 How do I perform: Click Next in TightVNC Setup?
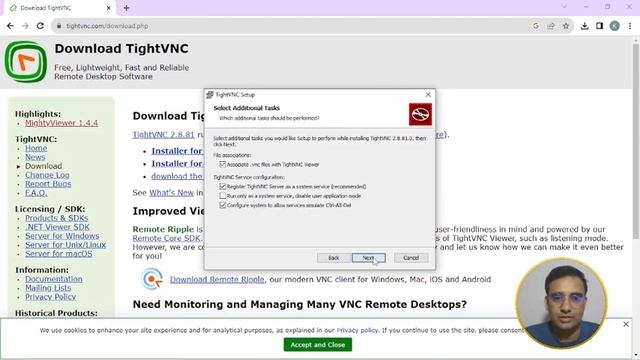pos(368,258)
